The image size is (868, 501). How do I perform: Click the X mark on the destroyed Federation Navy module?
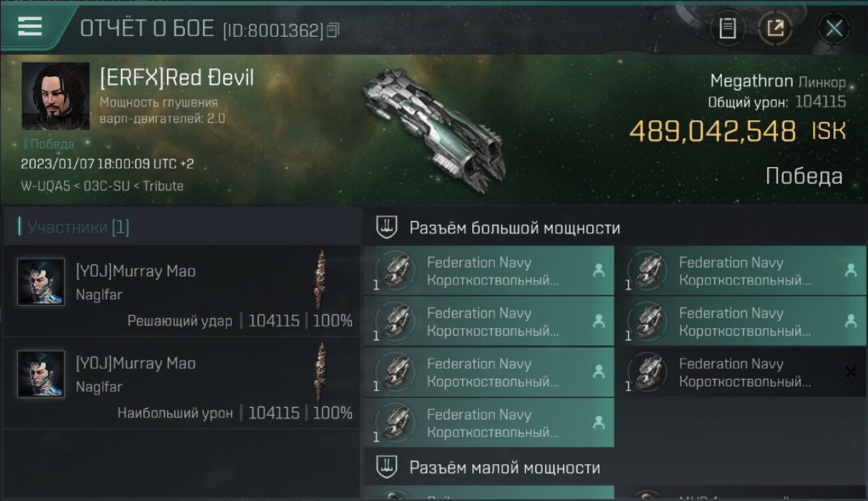(x=851, y=372)
